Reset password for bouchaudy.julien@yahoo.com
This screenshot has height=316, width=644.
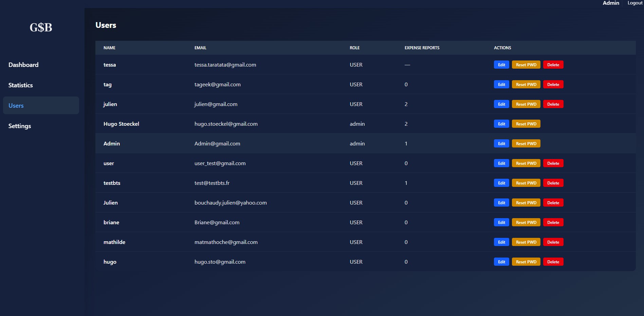point(526,203)
